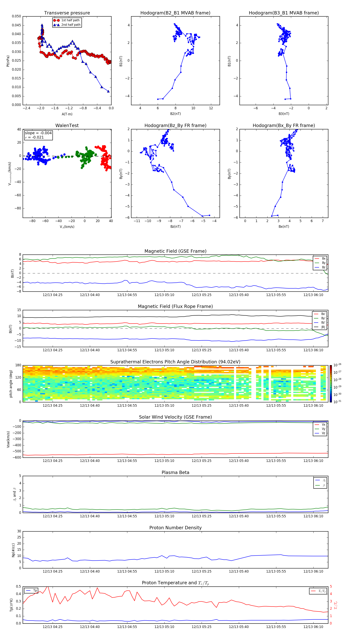Select the 'r = -0.021' annotation
Image resolution: width=351 pixels, height=644 pixels.
pyautogui.click(x=35, y=137)
